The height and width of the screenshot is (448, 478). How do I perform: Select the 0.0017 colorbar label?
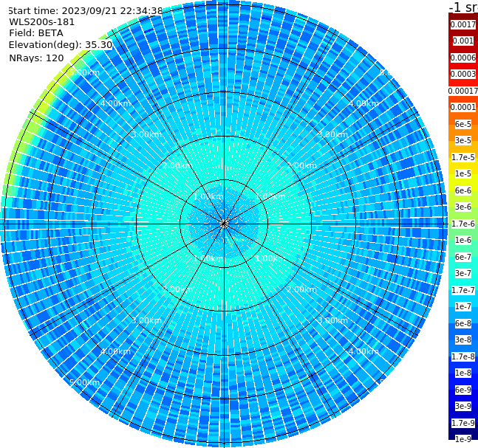(x=463, y=24)
